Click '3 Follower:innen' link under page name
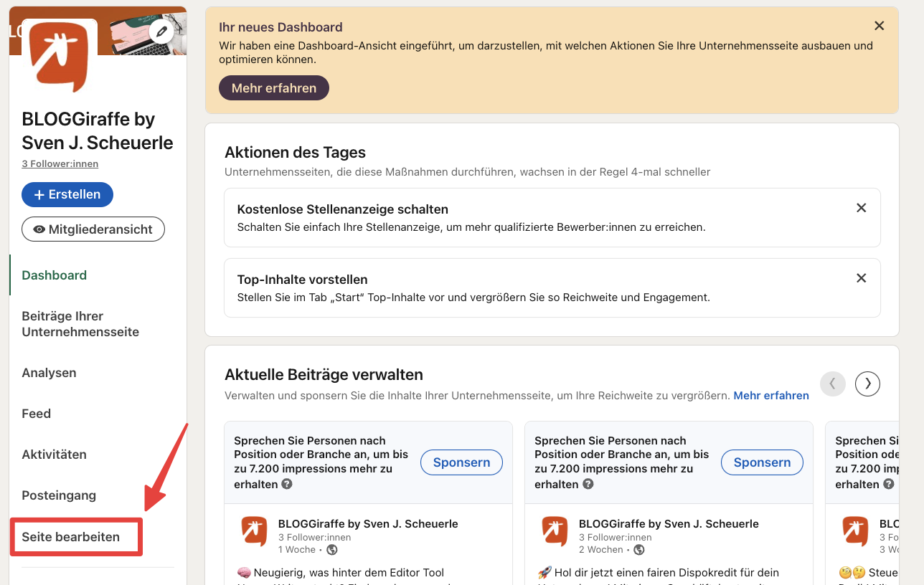Screen dimensions: 924x585 tap(60, 163)
